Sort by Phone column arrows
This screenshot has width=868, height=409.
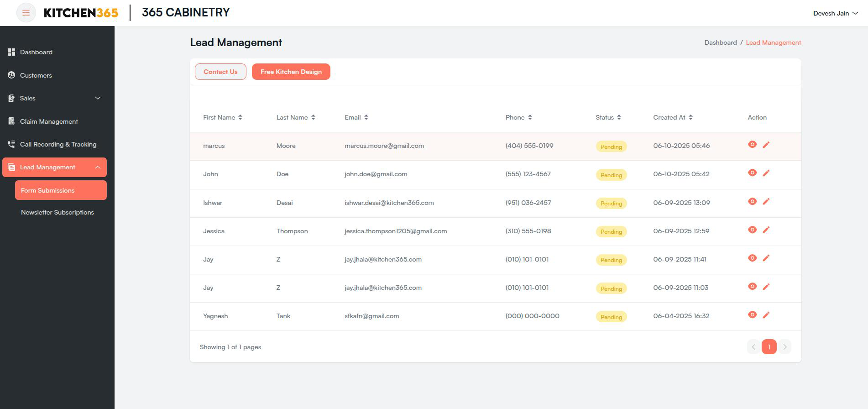(x=530, y=117)
